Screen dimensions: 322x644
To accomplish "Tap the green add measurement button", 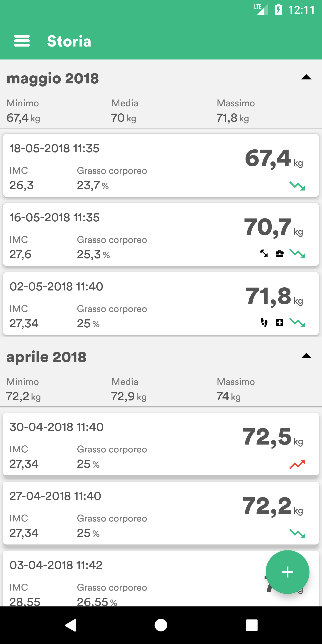I will click(287, 572).
